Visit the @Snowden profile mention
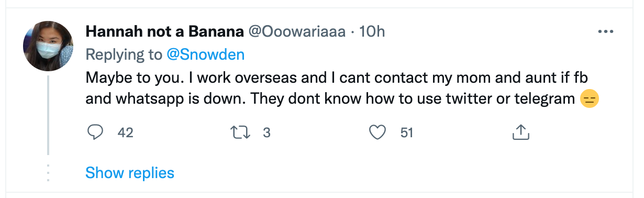 (x=206, y=54)
